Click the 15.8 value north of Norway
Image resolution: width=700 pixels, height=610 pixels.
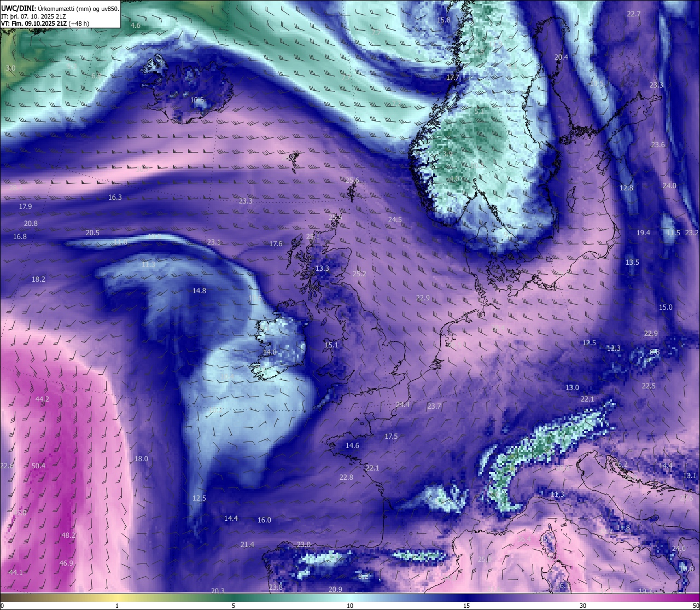[444, 20]
